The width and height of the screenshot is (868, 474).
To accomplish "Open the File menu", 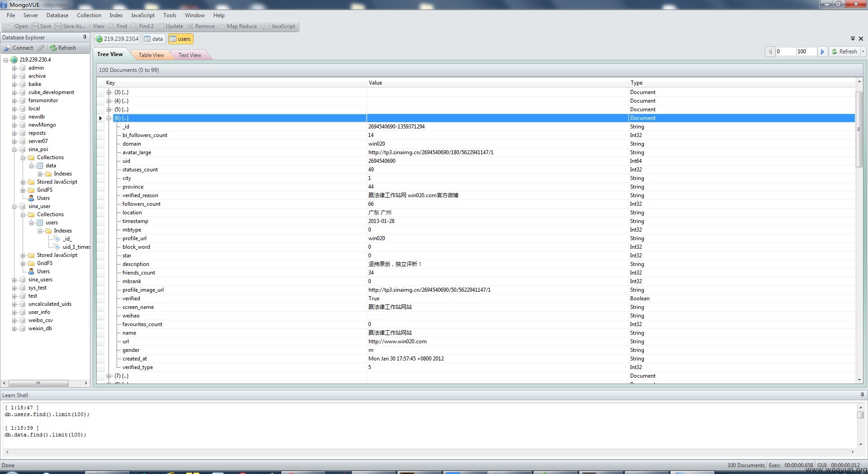I will pyautogui.click(x=11, y=15).
